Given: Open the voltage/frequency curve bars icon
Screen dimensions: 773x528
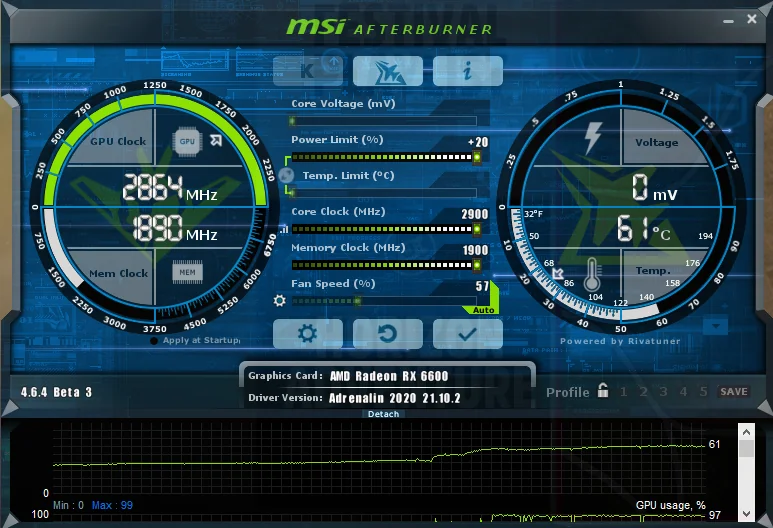Looking at the screenshot, I should [x=284, y=229].
